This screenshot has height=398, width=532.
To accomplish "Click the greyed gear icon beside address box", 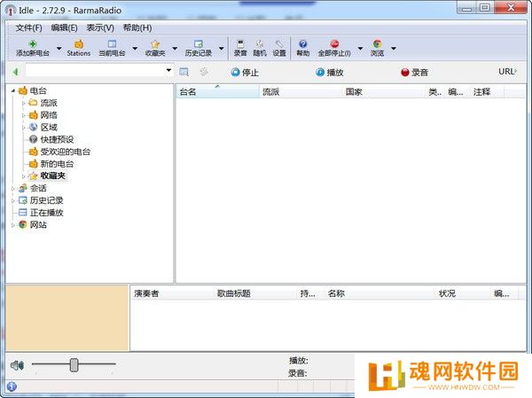I will (x=204, y=72).
